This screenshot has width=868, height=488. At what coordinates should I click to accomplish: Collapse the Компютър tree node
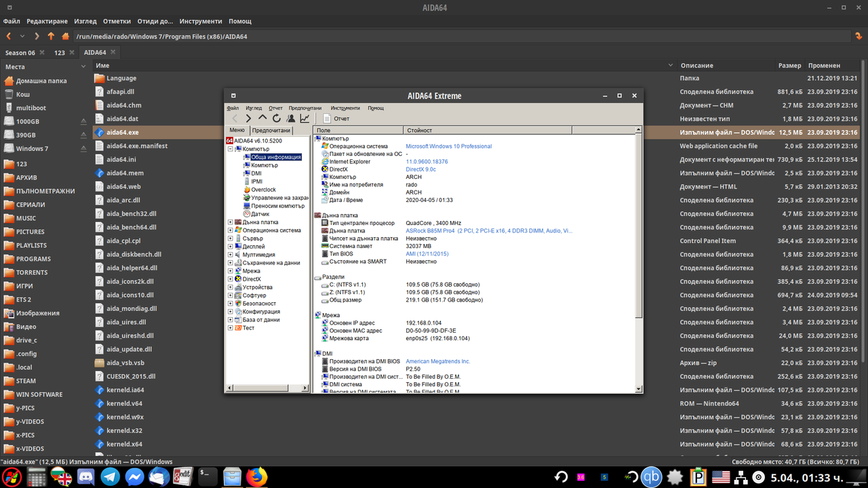tap(231, 149)
